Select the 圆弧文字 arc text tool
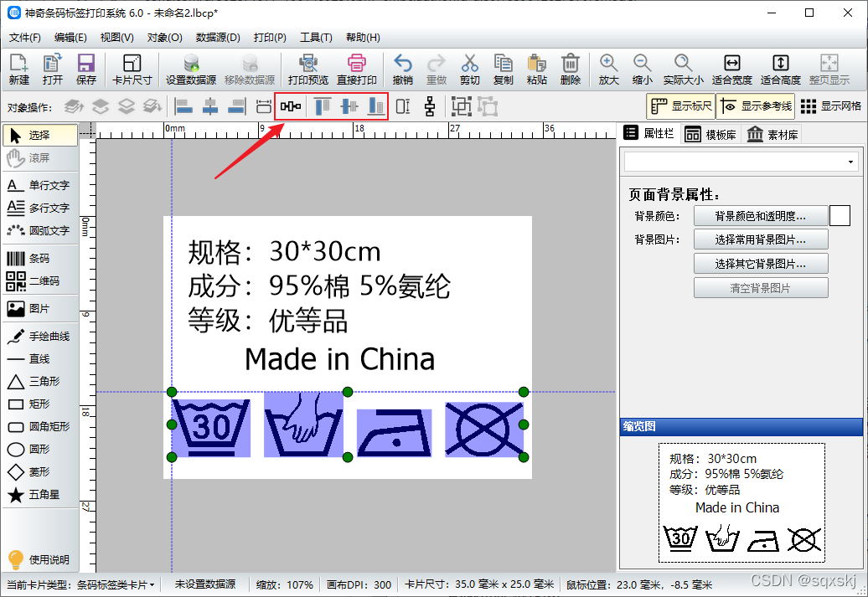Image resolution: width=868 pixels, height=597 pixels. click(39, 230)
